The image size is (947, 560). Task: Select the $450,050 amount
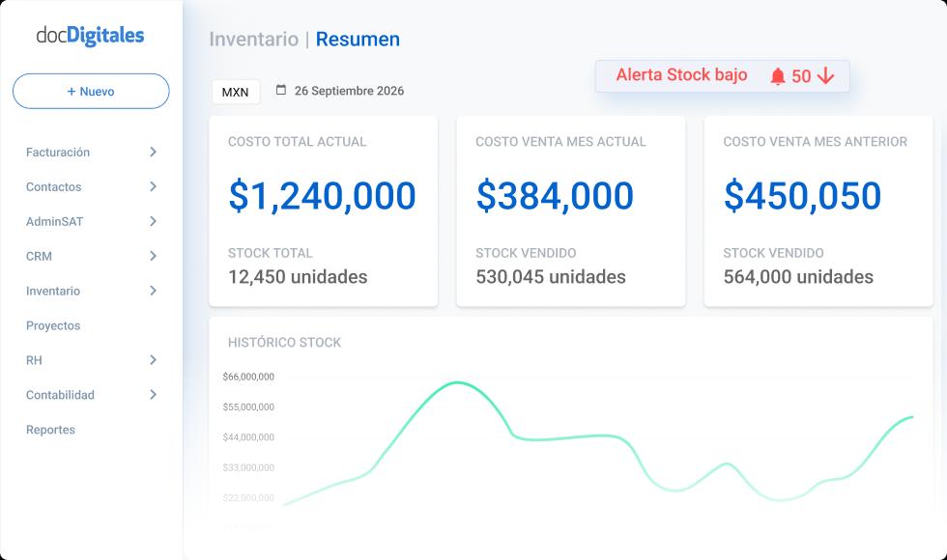[x=802, y=196]
